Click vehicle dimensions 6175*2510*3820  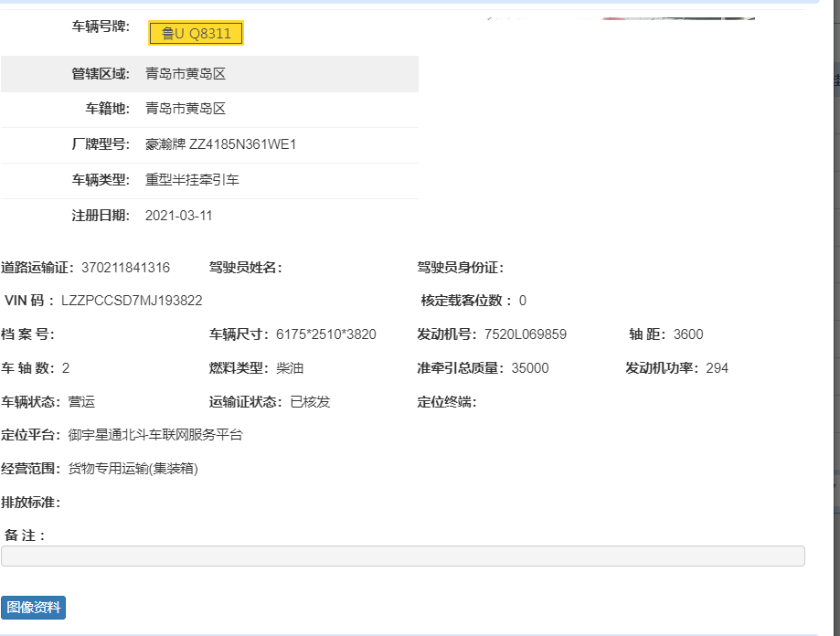point(325,334)
